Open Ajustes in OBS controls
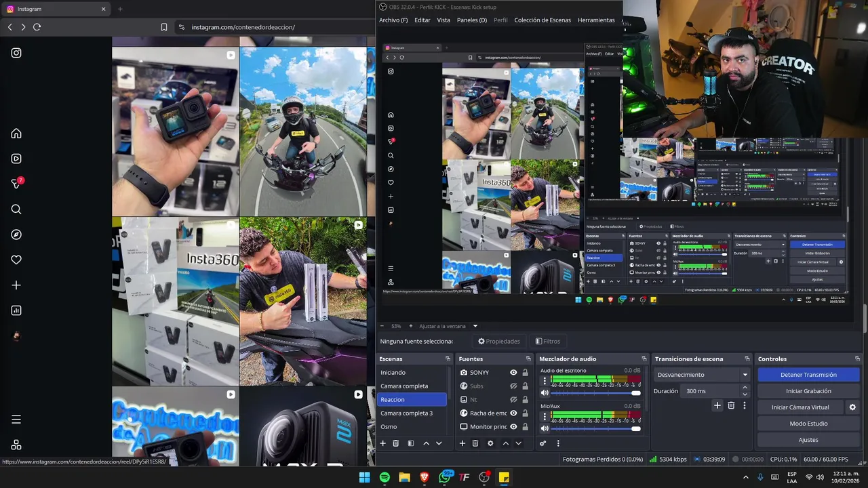The width and height of the screenshot is (868, 488). pos(808,440)
